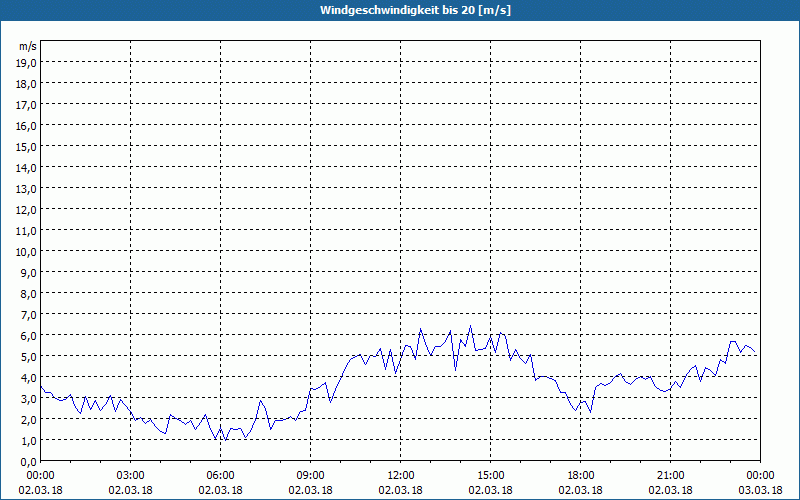The image size is (800, 500).
Task: Select the '5,0' y-axis label
Action: pyautogui.click(x=29, y=357)
